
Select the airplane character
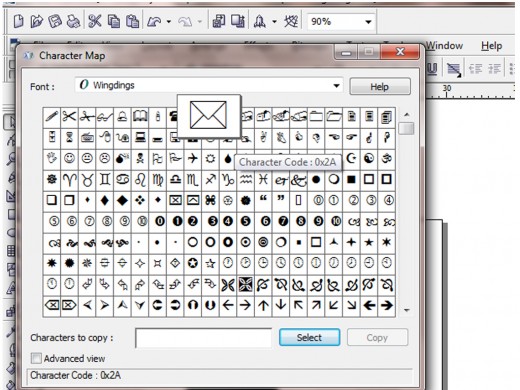(x=193, y=158)
